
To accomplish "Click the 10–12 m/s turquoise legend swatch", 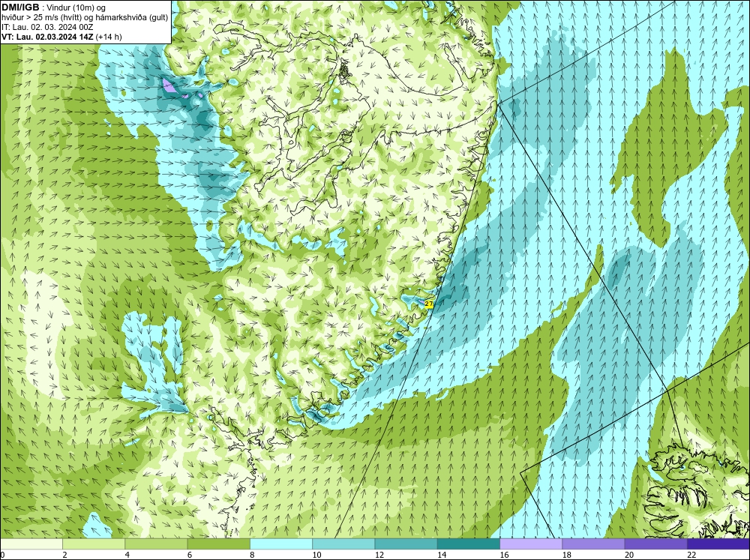I will (343, 544).
